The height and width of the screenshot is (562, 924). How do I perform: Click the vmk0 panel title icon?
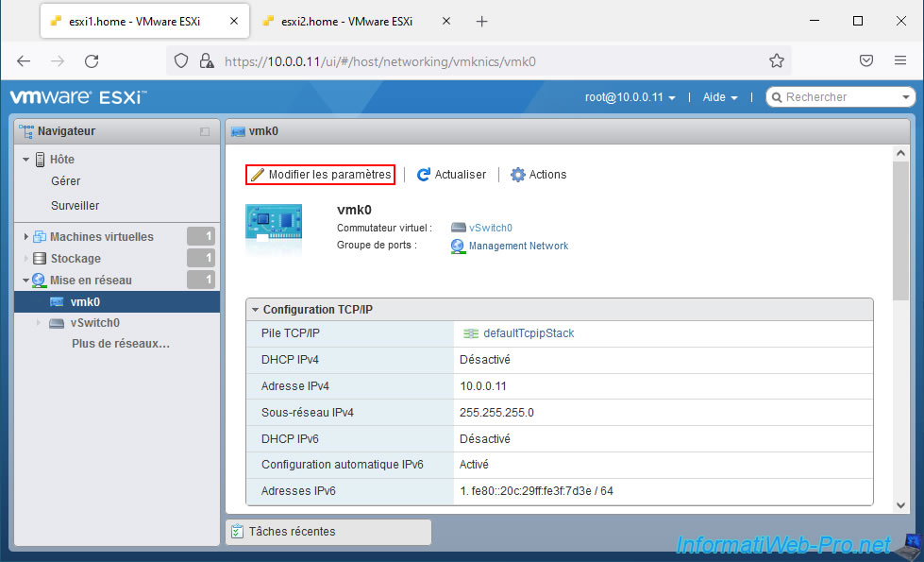tap(238, 131)
